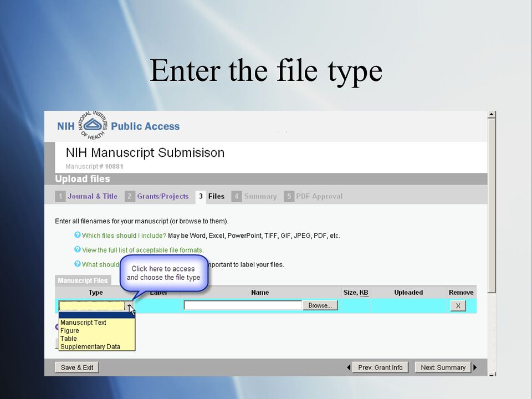Screen dimensions: 532x399
Task: Click the 'Uploaded' column header
Action: pos(408,293)
